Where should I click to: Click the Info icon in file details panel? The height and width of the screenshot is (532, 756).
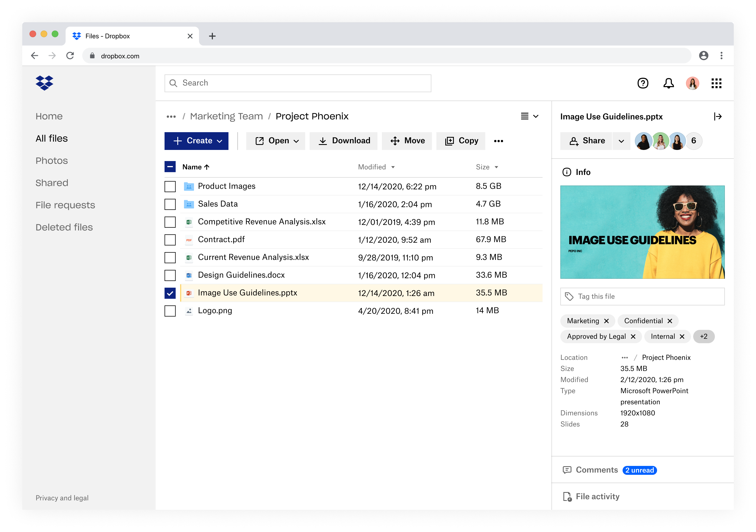tap(567, 172)
